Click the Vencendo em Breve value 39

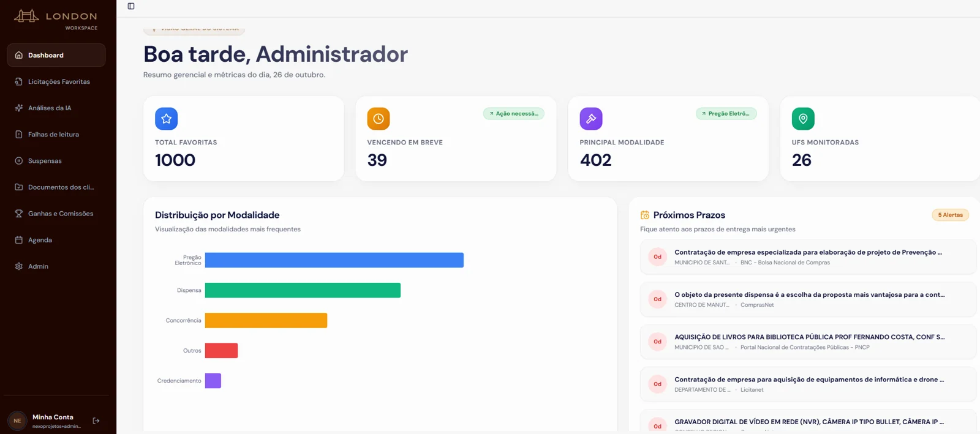[377, 160]
